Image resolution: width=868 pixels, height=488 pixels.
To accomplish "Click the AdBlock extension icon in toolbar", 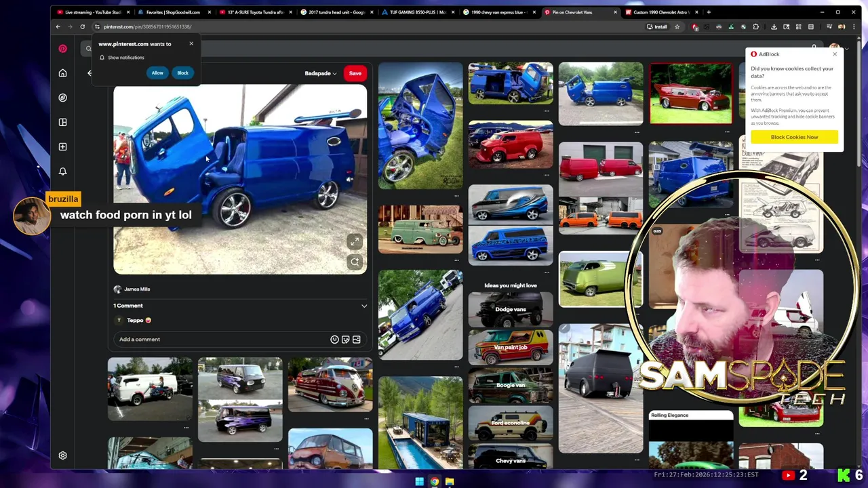I will 694,26.
